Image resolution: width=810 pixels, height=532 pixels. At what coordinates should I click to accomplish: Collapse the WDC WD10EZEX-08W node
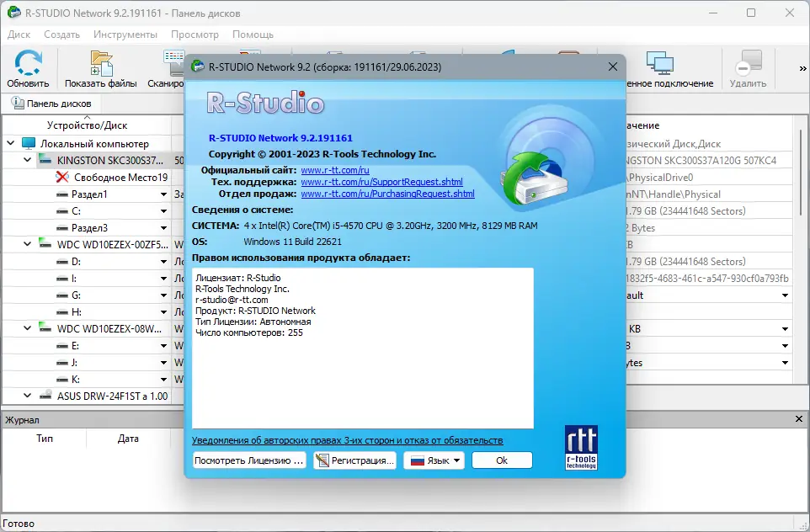point(28,328)
